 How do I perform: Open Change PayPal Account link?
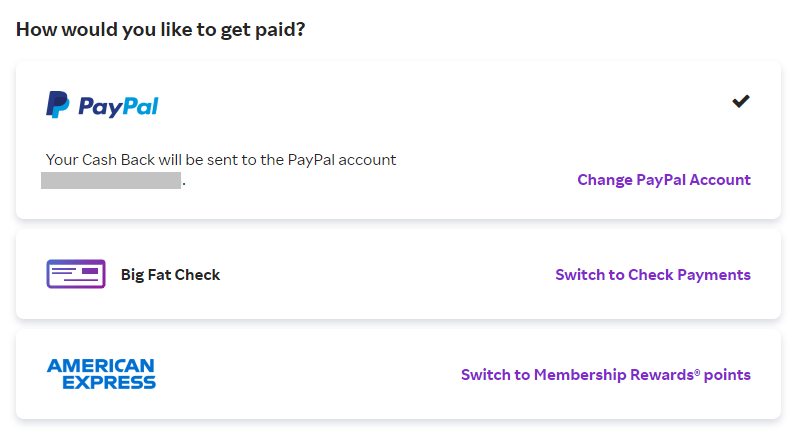tap(663, 180)
